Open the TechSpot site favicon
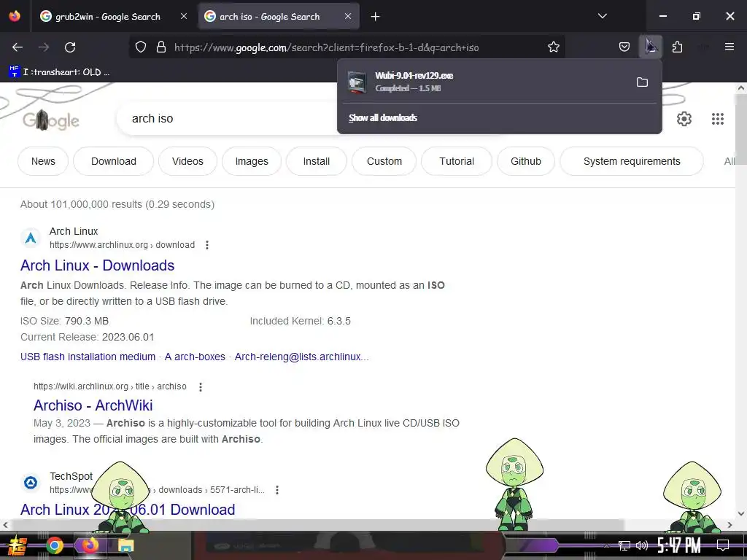This screenshot has height=560, width=747. pyautogui.click(x=31, y=483)
